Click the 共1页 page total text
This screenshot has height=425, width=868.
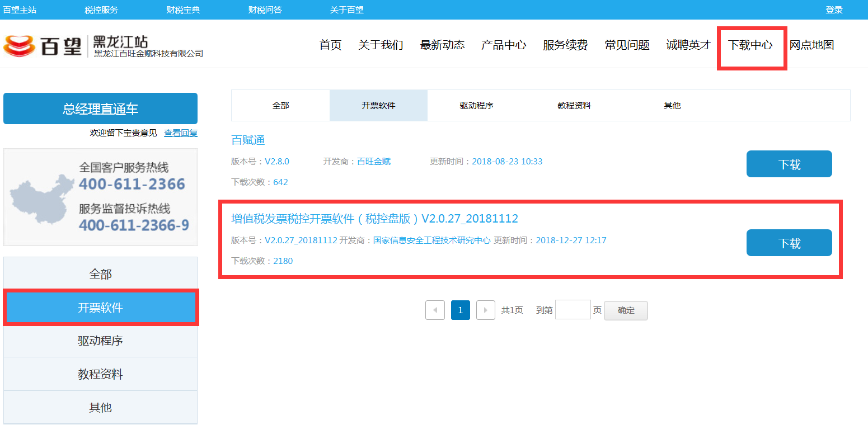click(512, 310)
